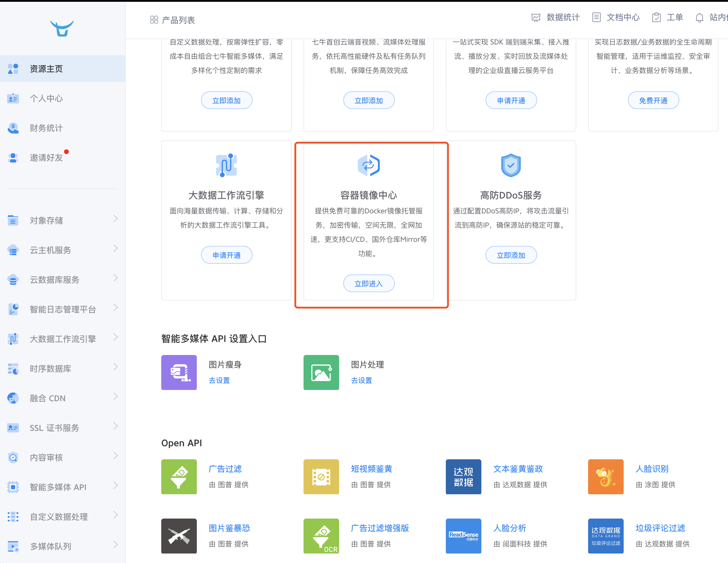Open the 图片瘦身 purple icon
This screenshot has width=728, height=563.
(x=179, y=372)
